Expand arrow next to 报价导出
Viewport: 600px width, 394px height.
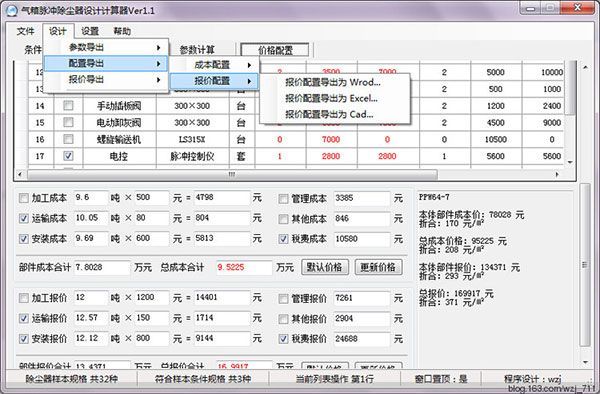point(158,80)
